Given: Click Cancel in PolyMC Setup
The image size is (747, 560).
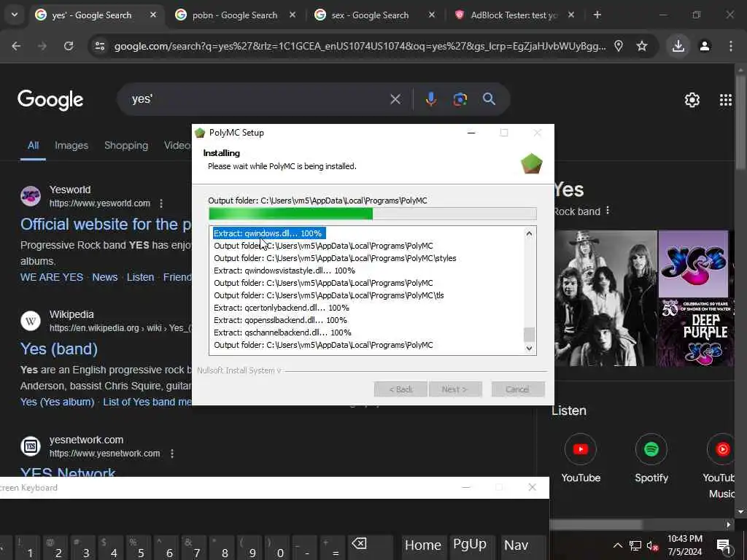Looking at the screenshot, I should pos(518,389).
